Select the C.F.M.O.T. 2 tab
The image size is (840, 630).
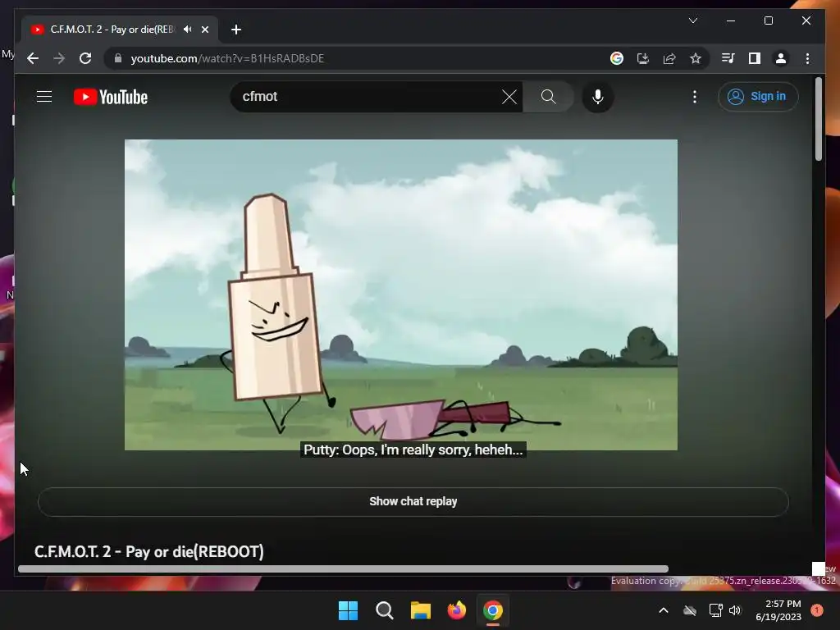coord(120,30)
